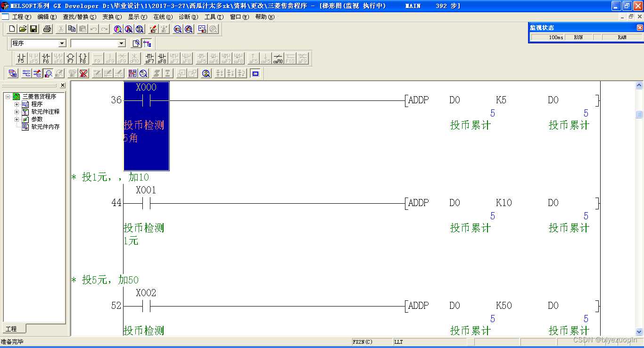Image resolution: width=644 pixels, height=348 pixels.
Task: Print using the printer icon
Action: [x=47, y=29]
